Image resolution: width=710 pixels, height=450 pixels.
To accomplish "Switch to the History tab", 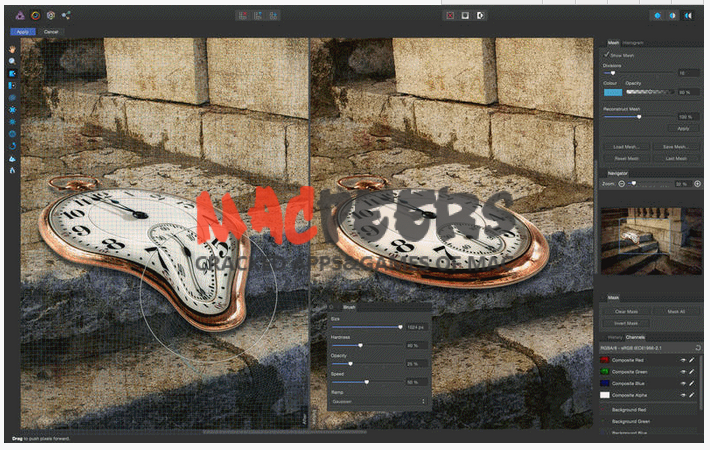I will click(x=615, y=337).
